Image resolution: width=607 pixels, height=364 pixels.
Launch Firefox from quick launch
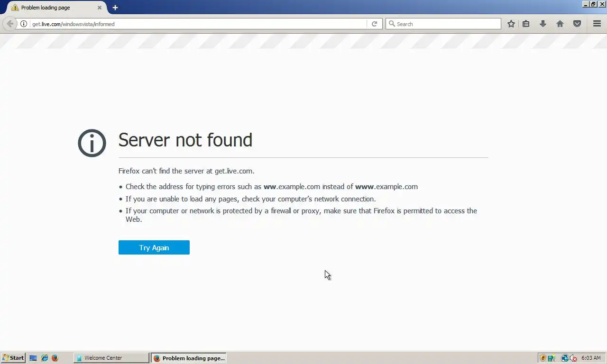pos(55,358)
